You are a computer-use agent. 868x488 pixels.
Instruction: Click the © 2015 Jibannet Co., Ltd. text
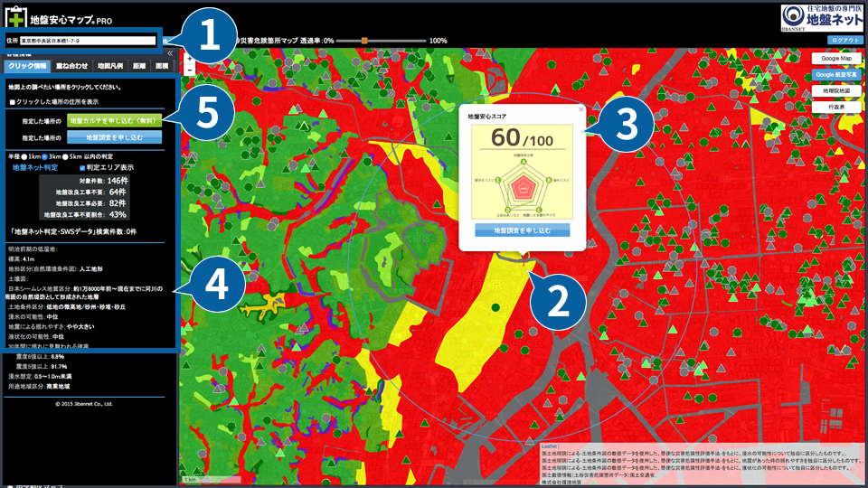(x=84, y=404)
